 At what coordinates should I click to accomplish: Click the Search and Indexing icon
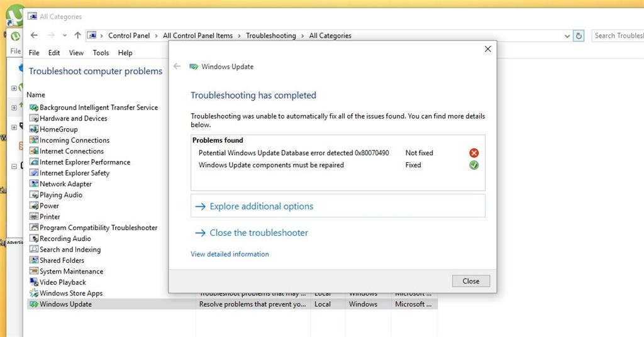(x=34, y=250)
